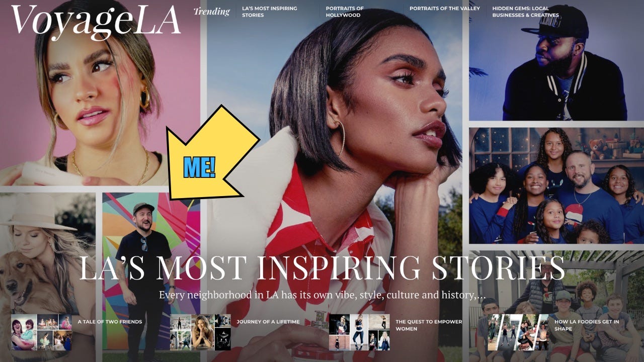This screenshot has width=644, height=362.
Task: Open How LA Foodies Get in Shape link
Action: coord(587,325)
